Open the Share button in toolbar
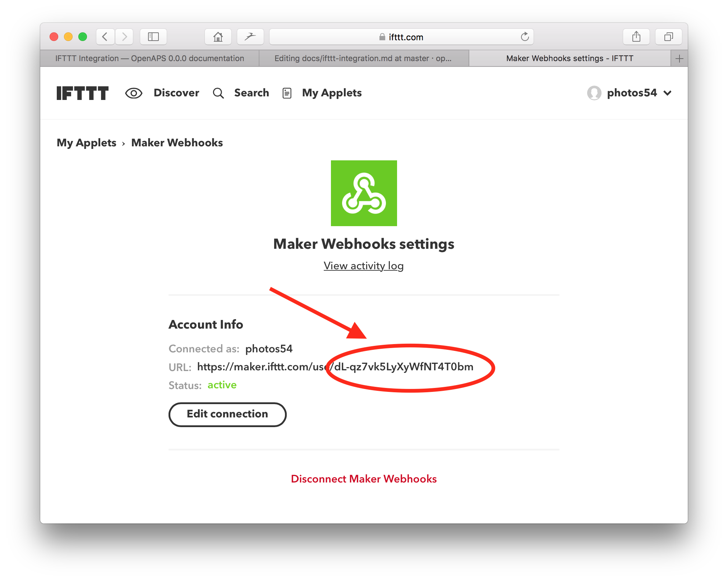Viewport: 728px width, 581px height. [636, 37]
